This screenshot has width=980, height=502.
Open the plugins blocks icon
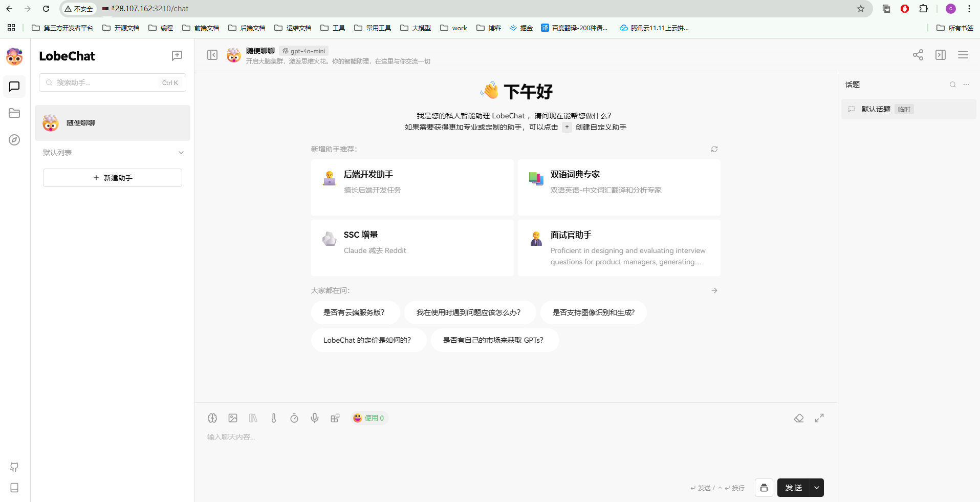click(335, 418)
